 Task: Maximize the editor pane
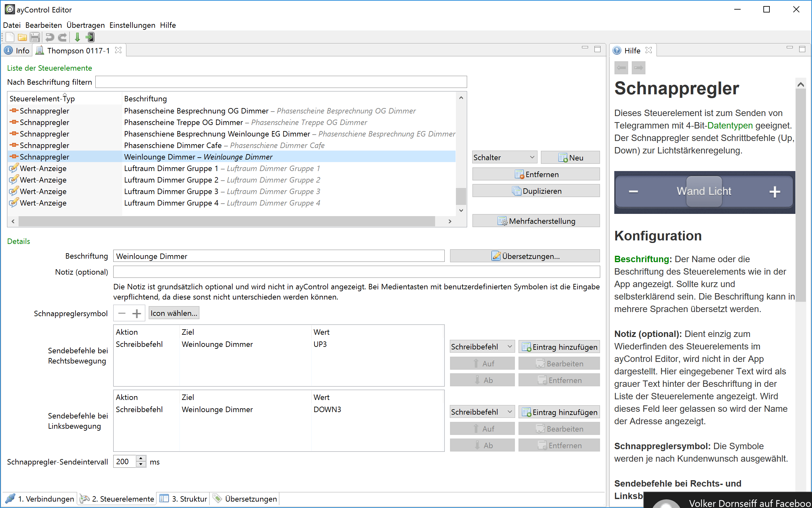tap(598, 49)
